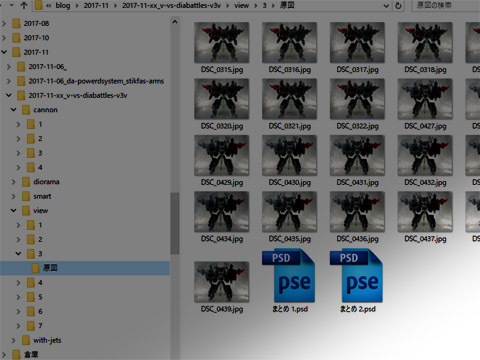This screenshot has width=480, height=360.
Task: Expand the smart folder node
Action: click(x=14, y=196)
